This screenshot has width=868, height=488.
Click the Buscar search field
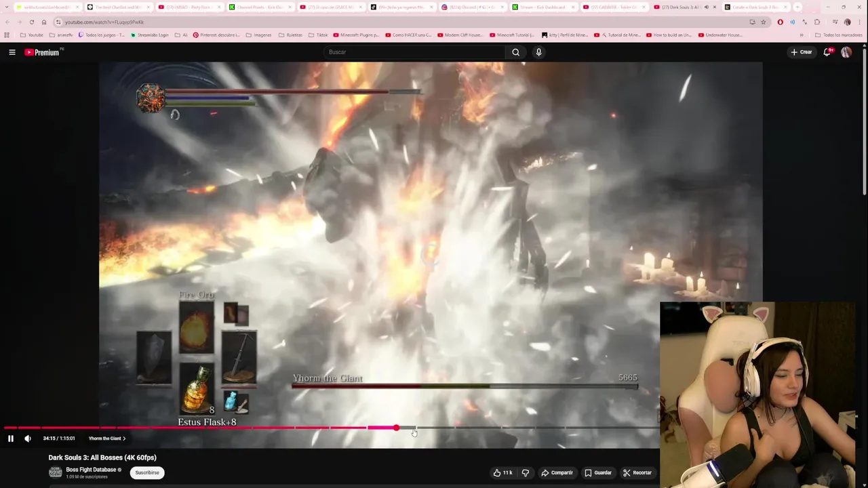(414, 52)
